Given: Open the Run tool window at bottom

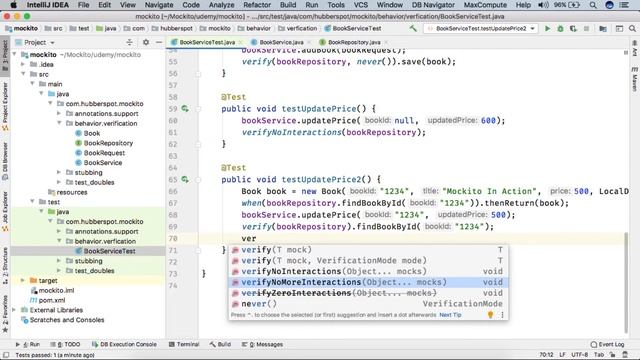Looking at the screenshot, I should point(28,344).
